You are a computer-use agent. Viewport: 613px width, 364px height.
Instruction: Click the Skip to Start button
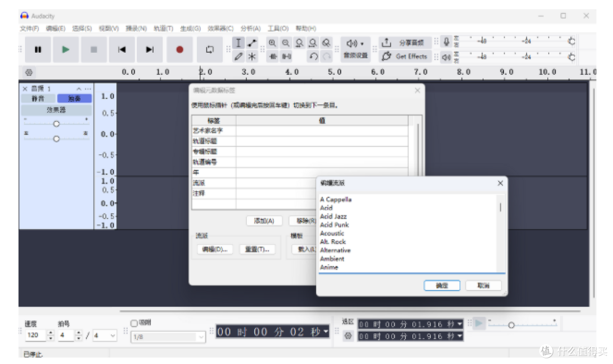[x=122, y=49]
